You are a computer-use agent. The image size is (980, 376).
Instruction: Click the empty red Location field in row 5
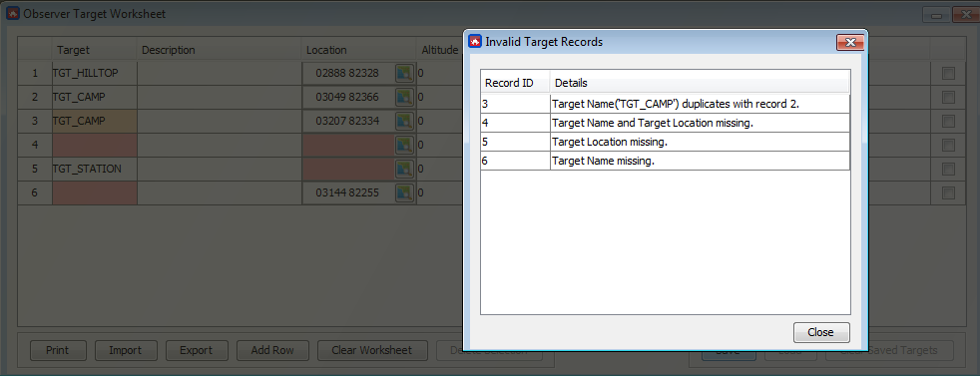(x=348, y=169)
